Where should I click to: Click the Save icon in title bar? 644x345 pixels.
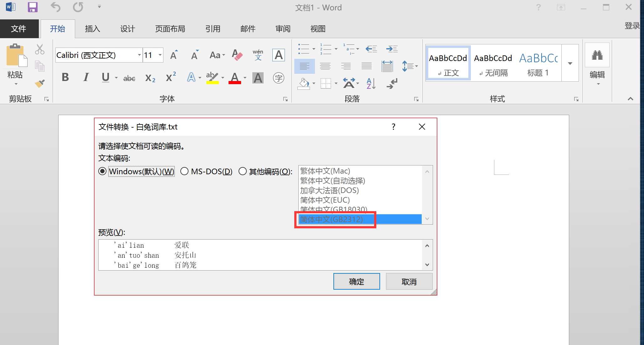coord(33,7)
